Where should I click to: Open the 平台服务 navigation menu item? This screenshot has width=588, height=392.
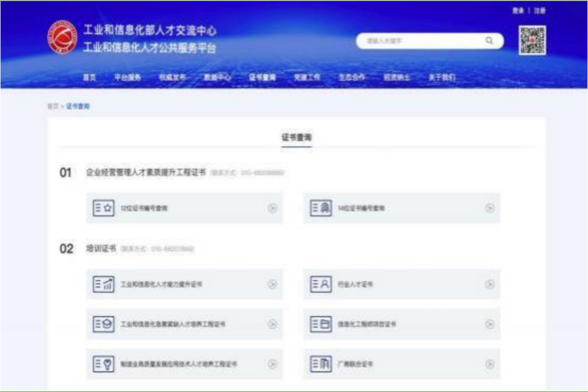tap(127, 77)
